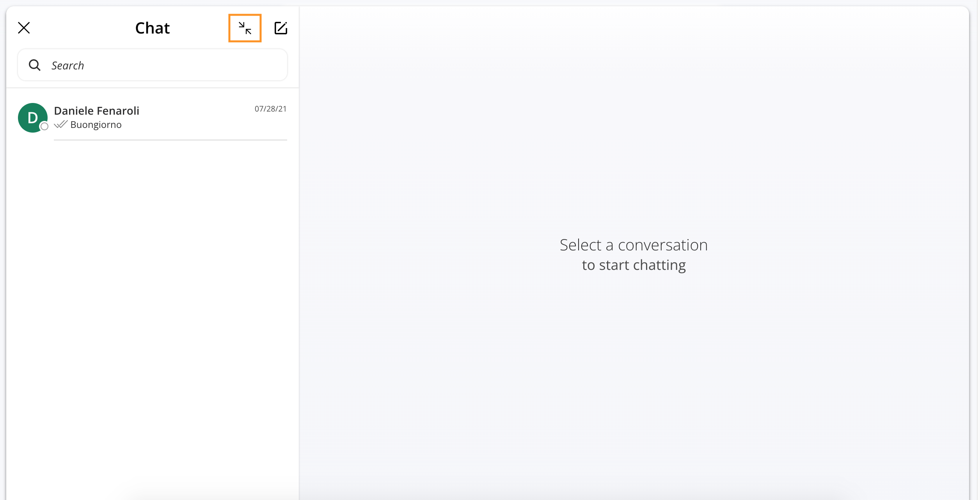Click the offline status dot on Daniele's avatar
Screen dimensions: 980x500
click(x=44, y=126)
